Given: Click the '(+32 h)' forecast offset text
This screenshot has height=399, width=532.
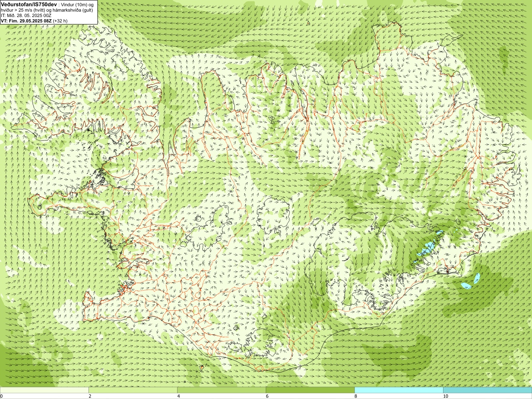Looking at the screenshot, I should 60,20.
